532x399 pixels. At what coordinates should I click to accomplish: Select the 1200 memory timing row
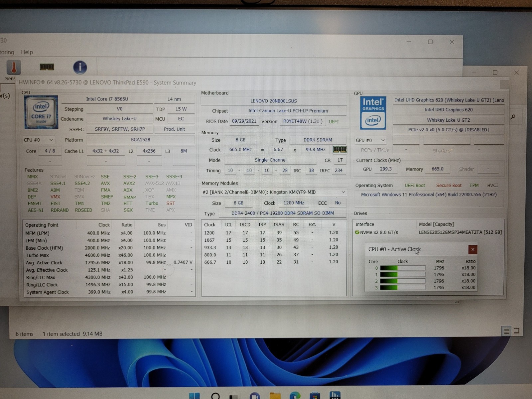point(273,233)
